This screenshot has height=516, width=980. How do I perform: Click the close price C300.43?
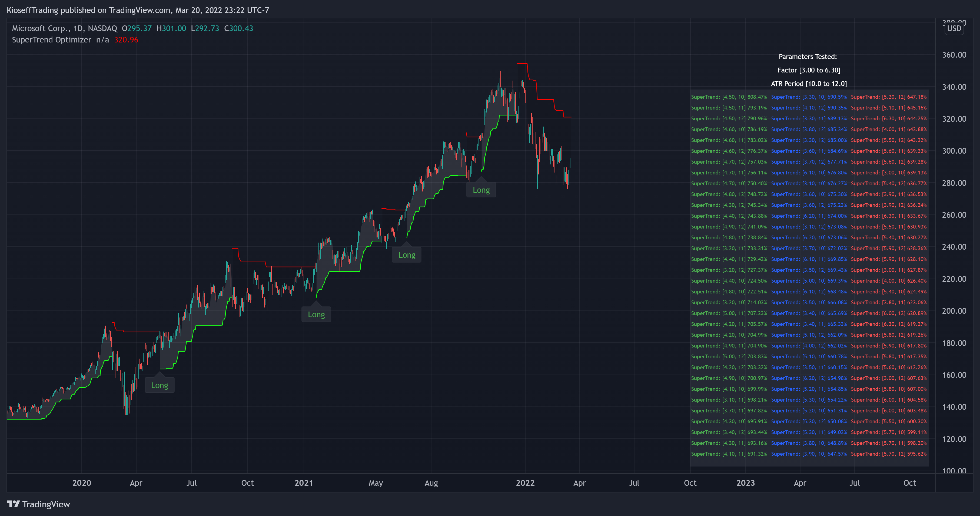pos(238,29)
